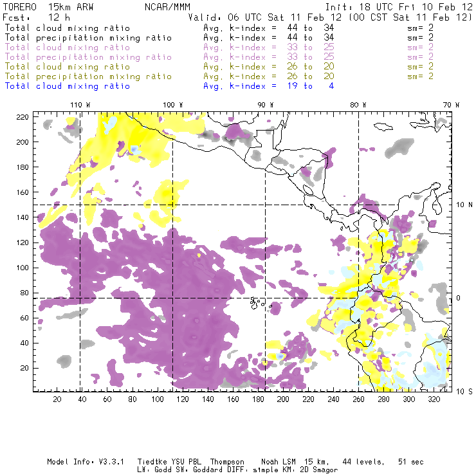Pick the olive 'Total precipitation mixing ratio' legend entry
The height and width of the screenshot is (476, 476).
88,77
